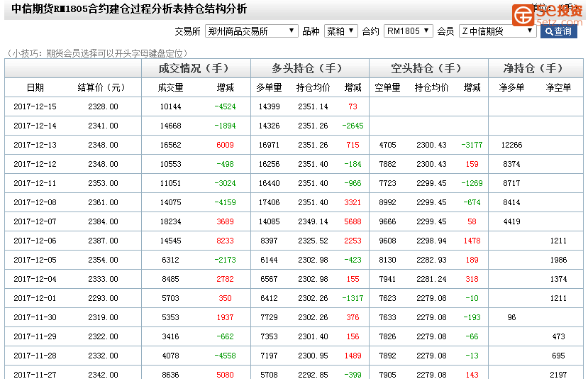Image resolution: width=588 pixels, height=379 pixels.
Task: Click short position value 4705
Action: pyautogui.click(x=387, y=145)
